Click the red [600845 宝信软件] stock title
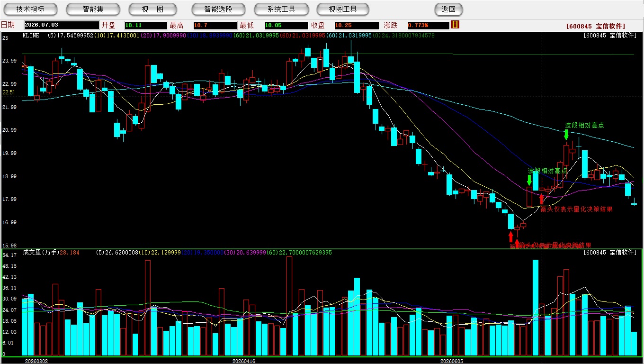The width and height of the screenshot is (644, 364). coord(595,26)
